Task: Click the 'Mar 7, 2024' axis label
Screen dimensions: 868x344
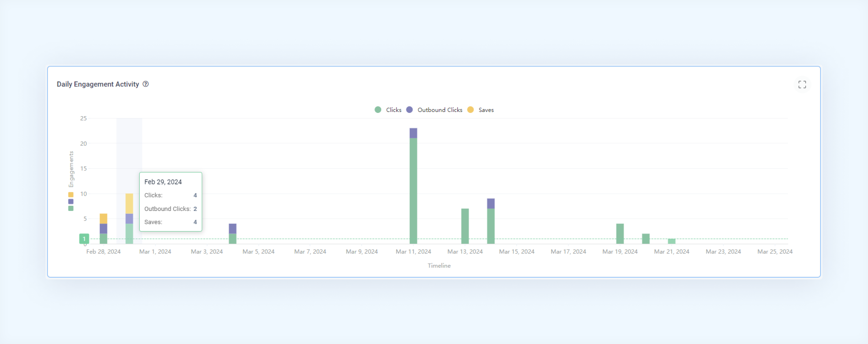Action: tap(310, 252)
